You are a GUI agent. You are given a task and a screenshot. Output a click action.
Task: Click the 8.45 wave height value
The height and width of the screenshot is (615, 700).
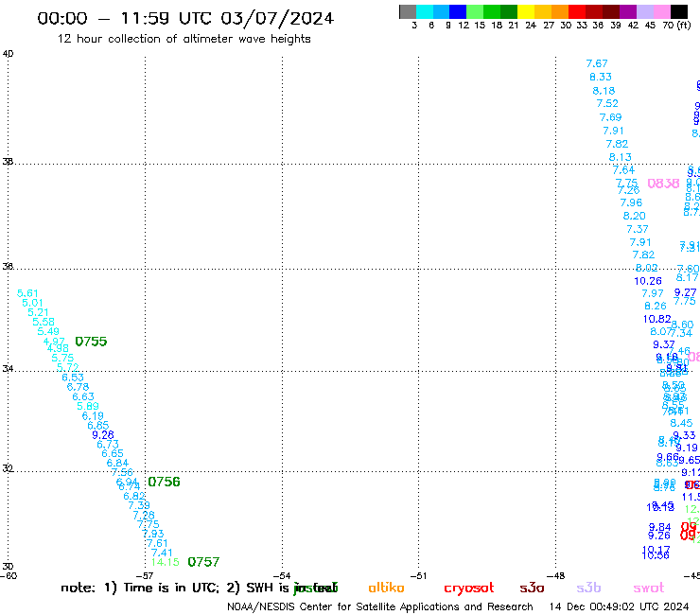pyautogui.click(x=682, y=423)
